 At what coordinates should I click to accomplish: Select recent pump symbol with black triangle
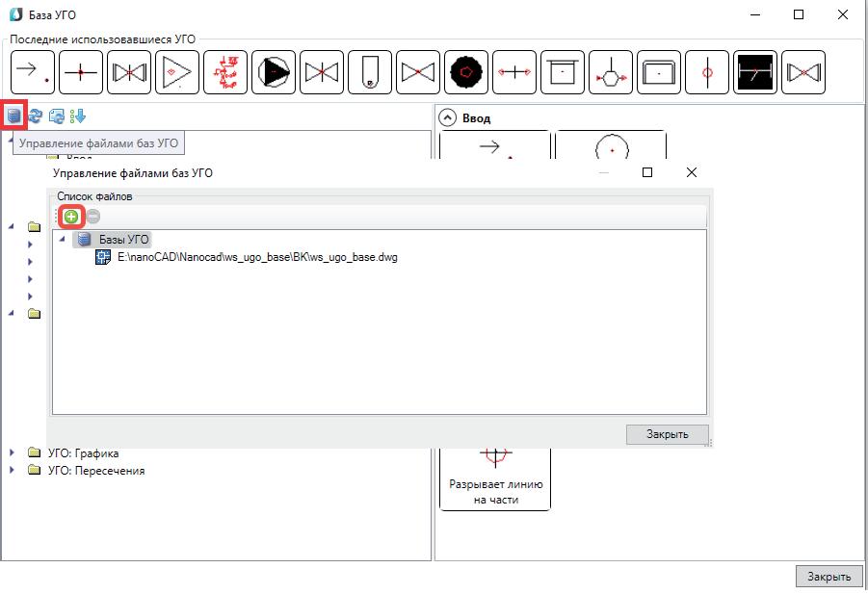pos(274,72)
